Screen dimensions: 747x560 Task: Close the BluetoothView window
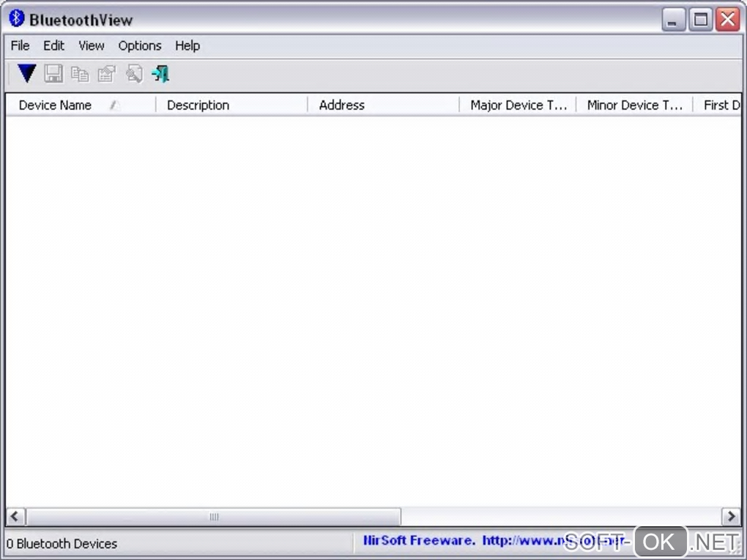pyautogui.click(x=728, y=20)
